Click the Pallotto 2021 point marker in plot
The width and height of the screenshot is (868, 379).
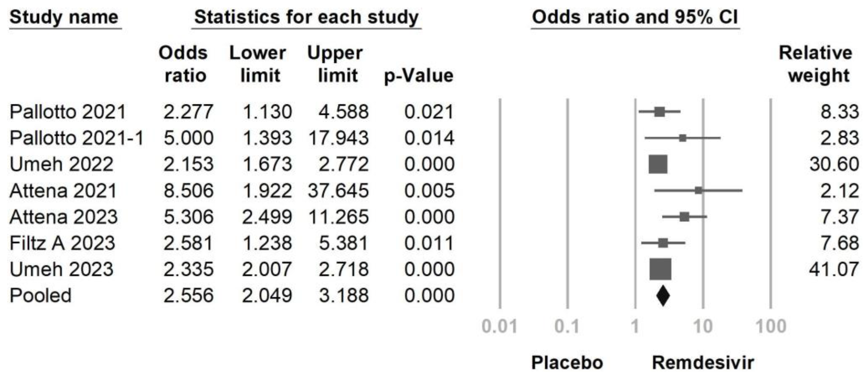[x=660, y=112]
